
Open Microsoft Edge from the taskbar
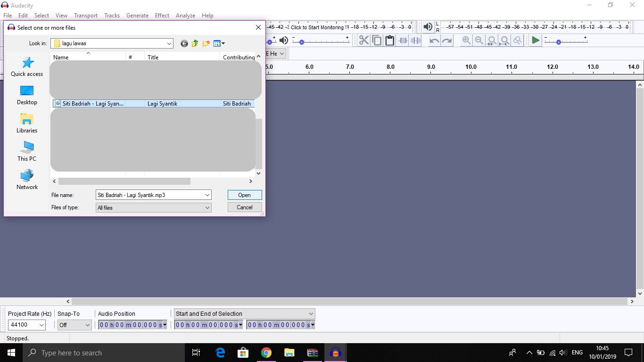[x=220, y=353]
